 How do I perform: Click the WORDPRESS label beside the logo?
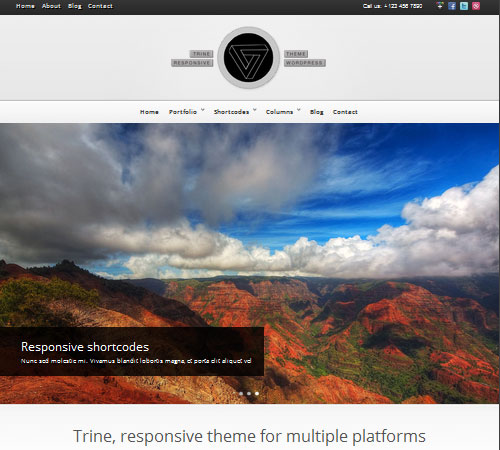(x=305, y=63)
